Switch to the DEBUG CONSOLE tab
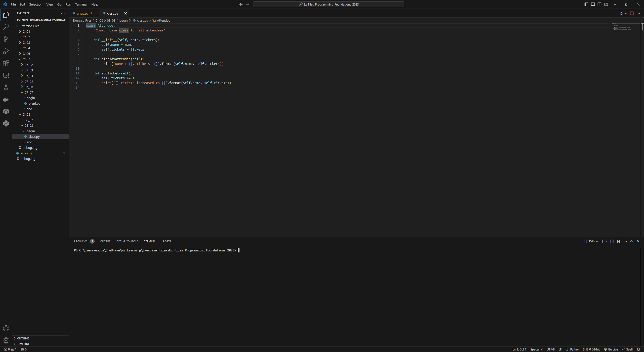Screen dimensions: 644x352 127,241
